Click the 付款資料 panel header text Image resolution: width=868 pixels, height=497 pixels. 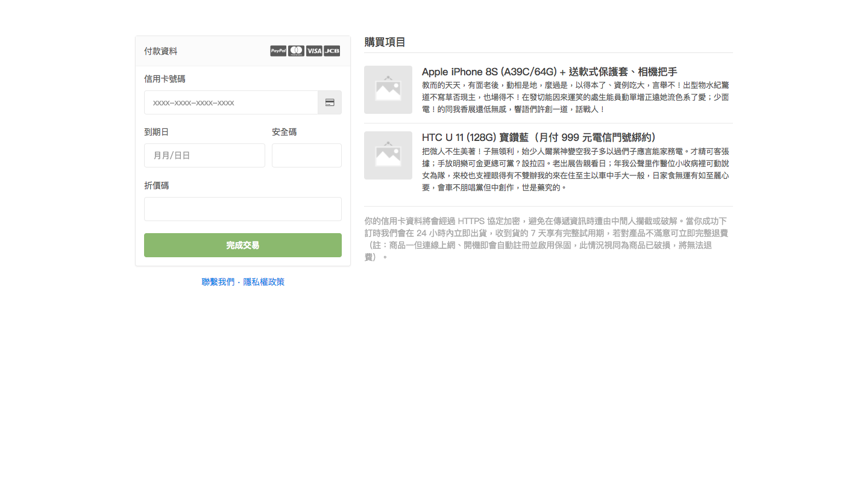[161, 51]
